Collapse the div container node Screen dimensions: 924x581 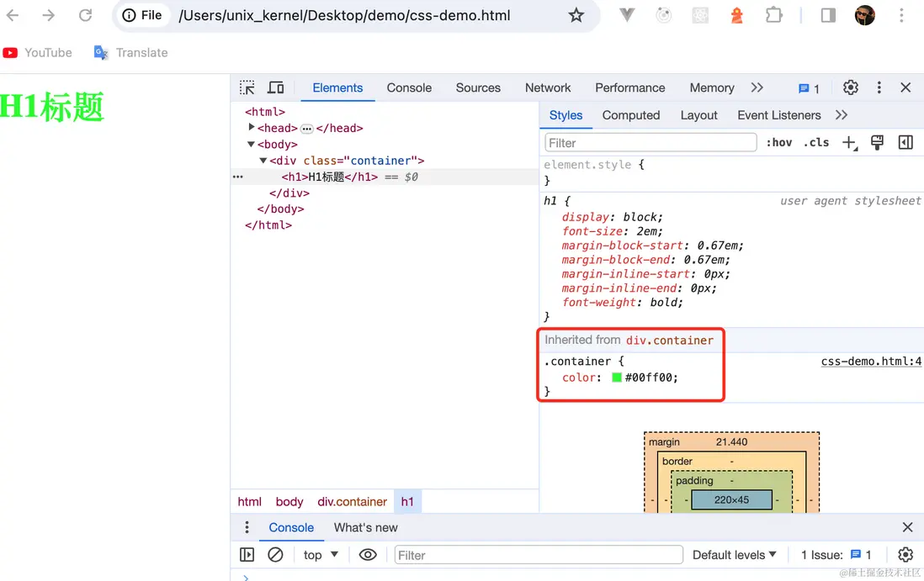pos(263,161)
